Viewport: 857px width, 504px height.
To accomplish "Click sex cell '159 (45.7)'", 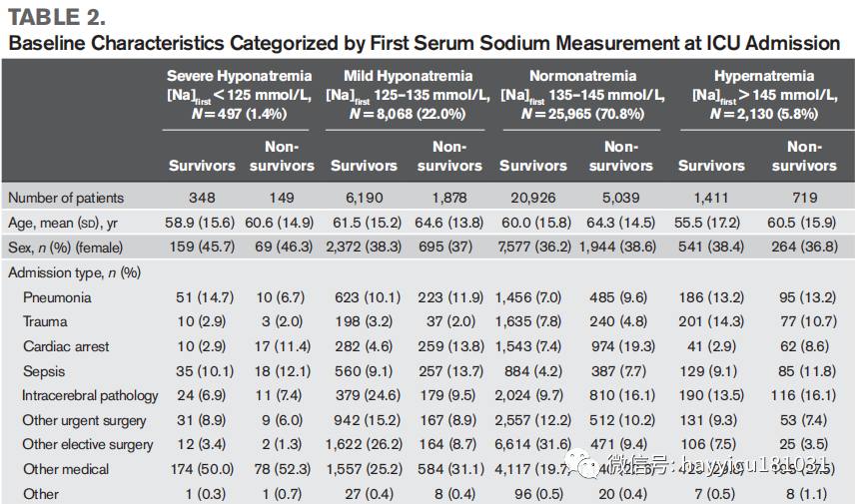I will (202, 248).
